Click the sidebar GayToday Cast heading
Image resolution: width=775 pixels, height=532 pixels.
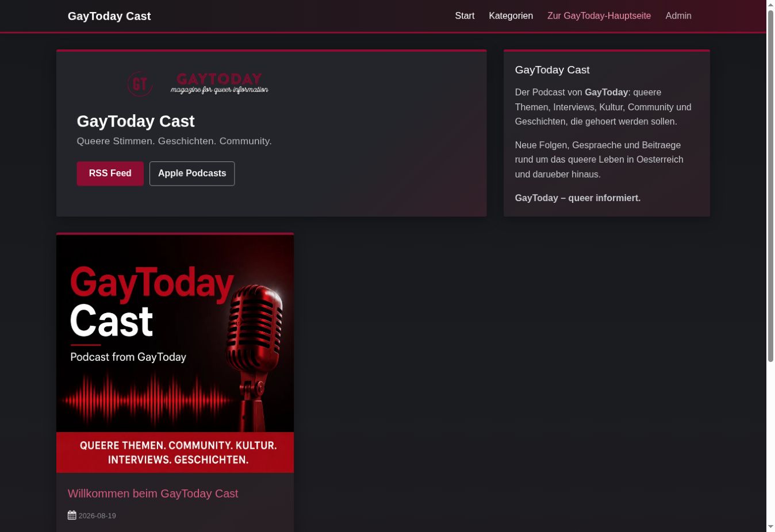[x=553, y=70]
